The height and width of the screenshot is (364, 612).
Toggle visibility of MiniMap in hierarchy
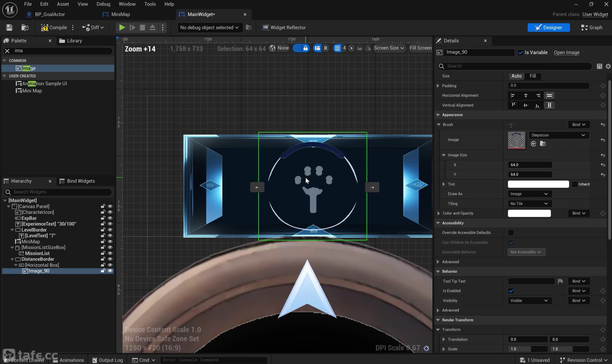pyautogui.click(x=110, y=241)
